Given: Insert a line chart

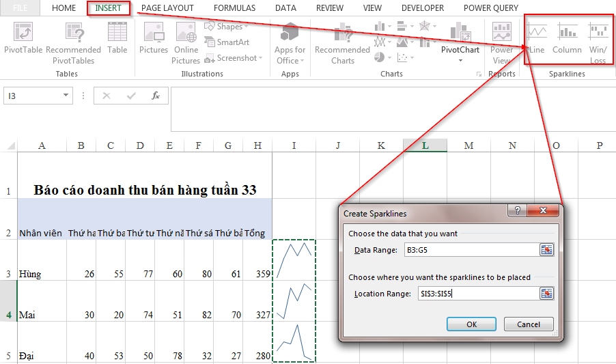Looking at the screenshot, I should pos(382,42).
